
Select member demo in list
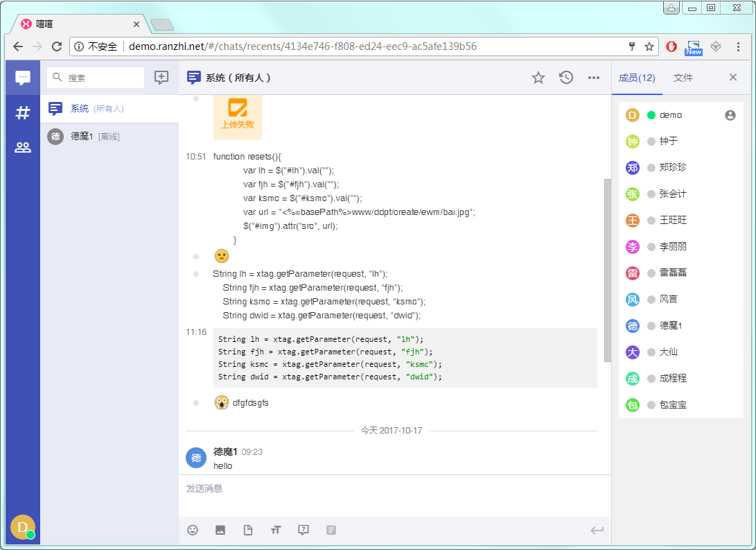(x=680, y=115)
